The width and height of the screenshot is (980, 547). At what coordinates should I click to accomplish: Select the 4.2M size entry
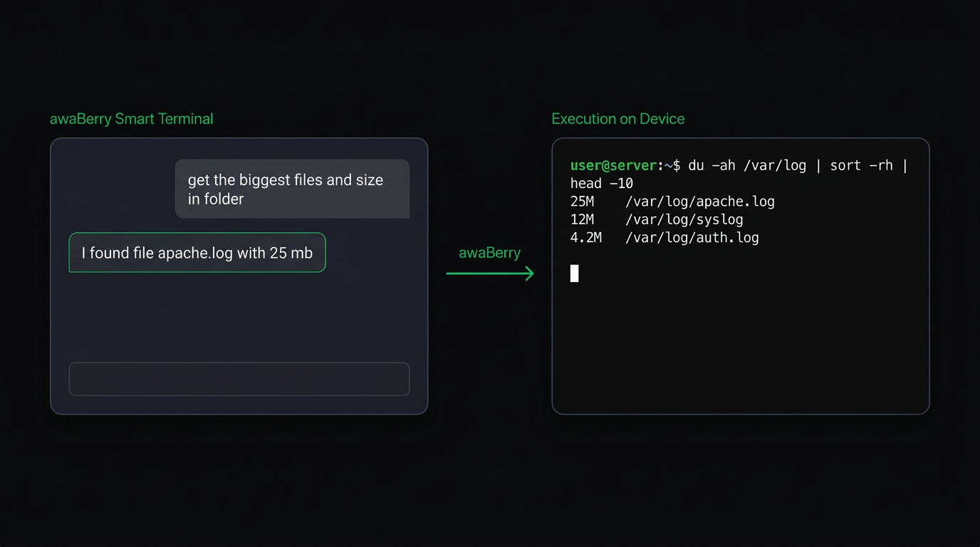[585, 237]
